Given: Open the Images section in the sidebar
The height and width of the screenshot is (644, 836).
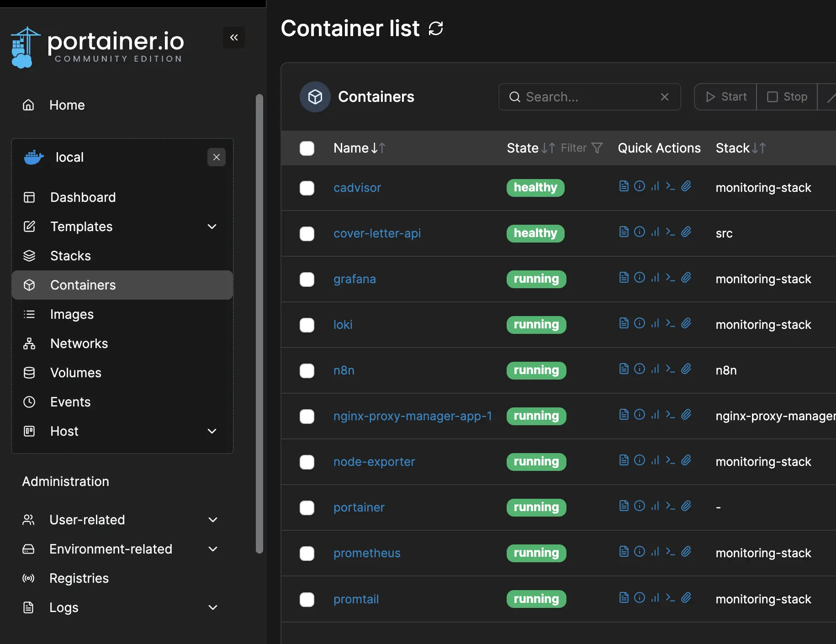Looking at the screenshot, I should 72,314.
